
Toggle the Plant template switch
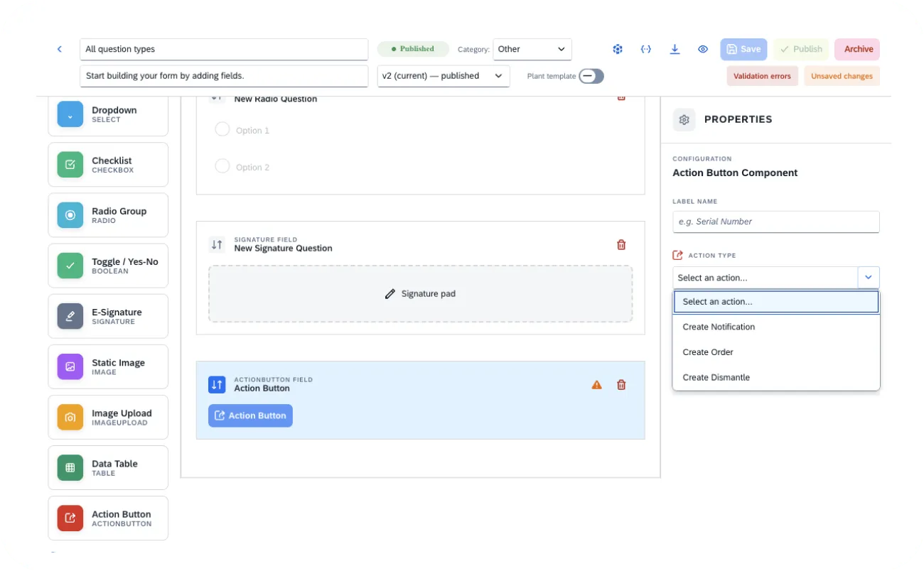[591, 76]
